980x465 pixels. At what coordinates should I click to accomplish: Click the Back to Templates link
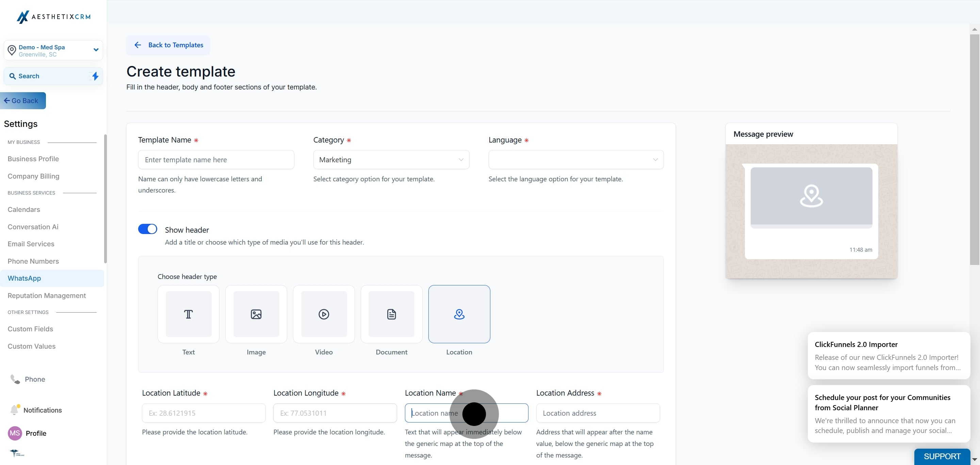tap(168, 45)
